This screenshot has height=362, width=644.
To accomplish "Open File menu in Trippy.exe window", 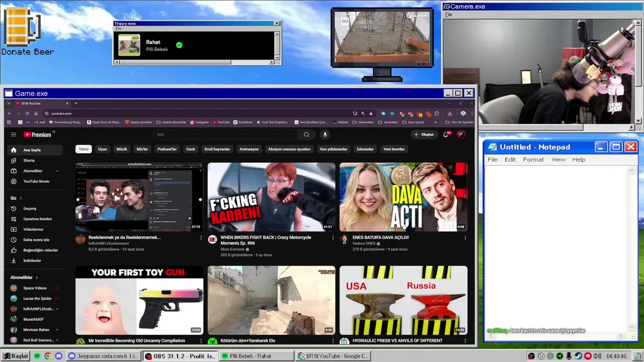I will tap(119, 29).
